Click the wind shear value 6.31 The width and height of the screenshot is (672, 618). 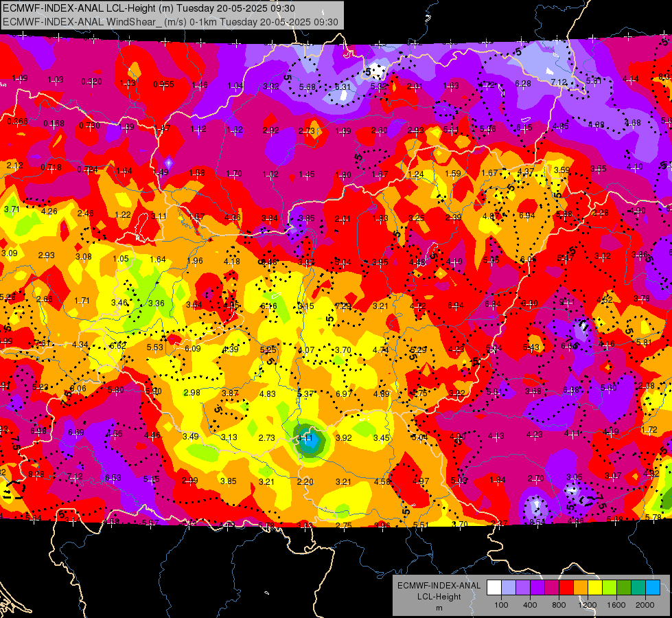pos(343,87)
